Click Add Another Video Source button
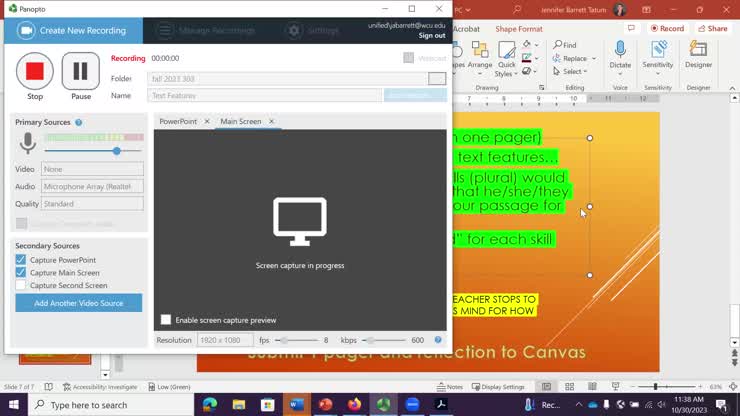Viewport: 740px width, 416px height. point(79,303)
